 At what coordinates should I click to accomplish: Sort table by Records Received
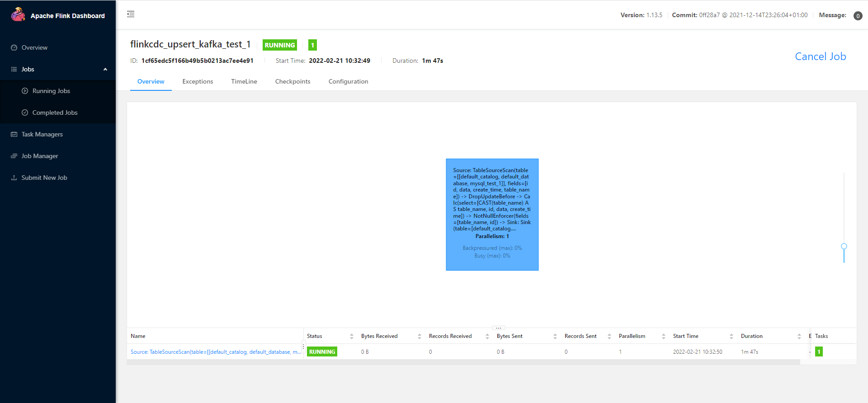click(487, 336)
